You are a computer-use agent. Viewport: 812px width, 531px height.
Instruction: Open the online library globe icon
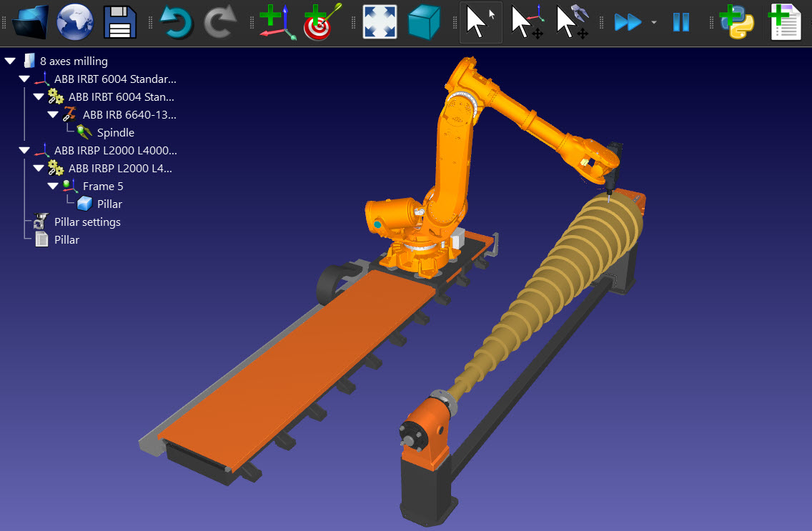point(75,21)
